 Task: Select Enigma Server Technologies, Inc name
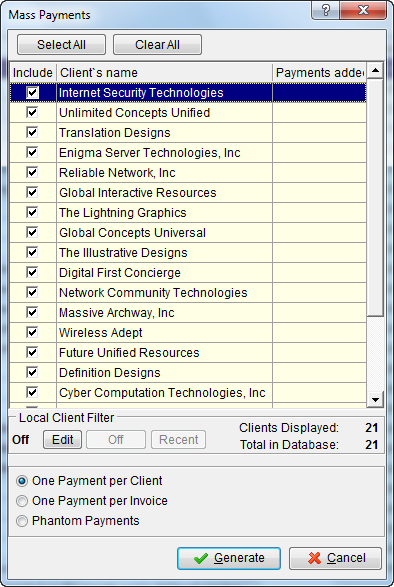pos(150,153)
